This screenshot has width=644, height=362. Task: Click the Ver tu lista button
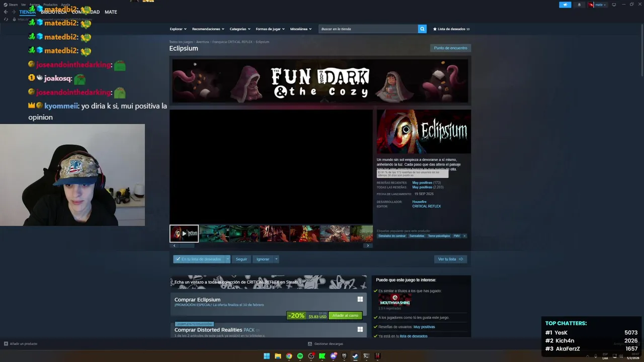pos(450,259)
